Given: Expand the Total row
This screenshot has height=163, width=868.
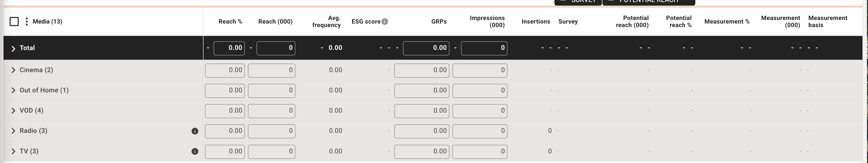Looking at the screenshot, I should coord(13,49).
